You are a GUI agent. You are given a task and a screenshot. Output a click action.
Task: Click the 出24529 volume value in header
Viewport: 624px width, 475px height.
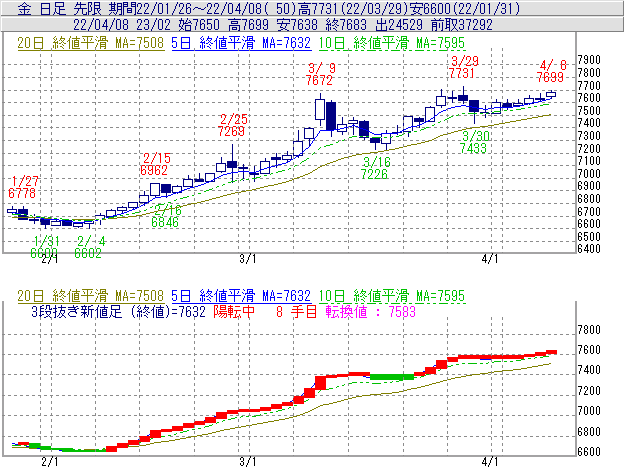click(399, 25)
